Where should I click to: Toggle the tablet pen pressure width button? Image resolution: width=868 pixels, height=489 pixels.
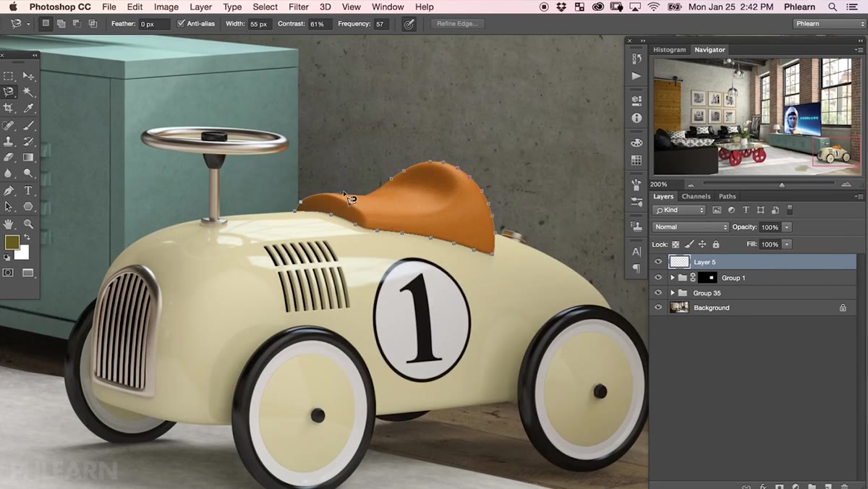pos(409,24)
